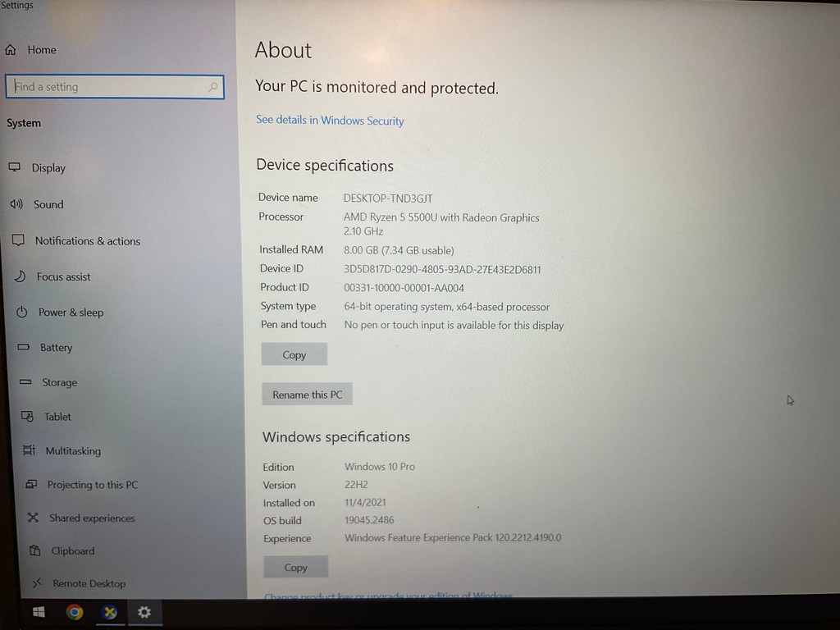Click the Display monitor icon
Screen dimensions: 840x630
[15, 167]
